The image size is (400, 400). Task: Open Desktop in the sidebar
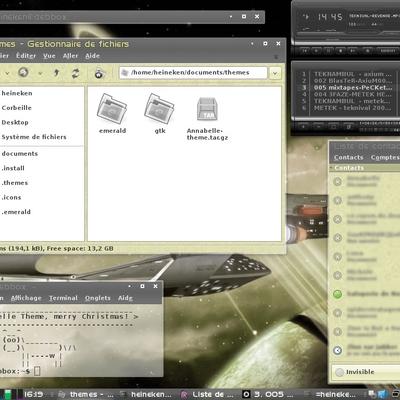tap(15, 122)
